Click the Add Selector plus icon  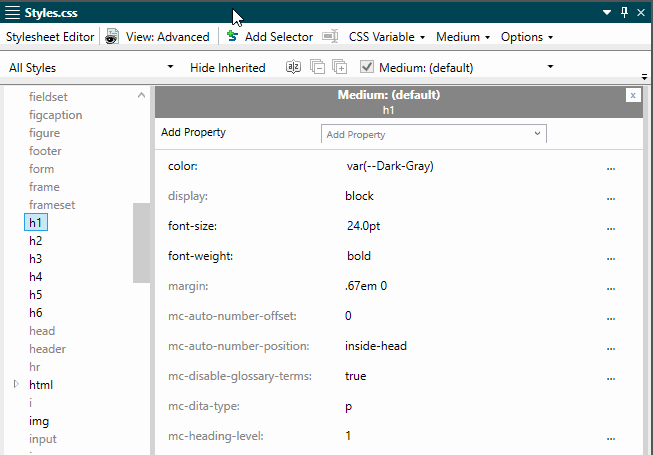click(232, 36)
